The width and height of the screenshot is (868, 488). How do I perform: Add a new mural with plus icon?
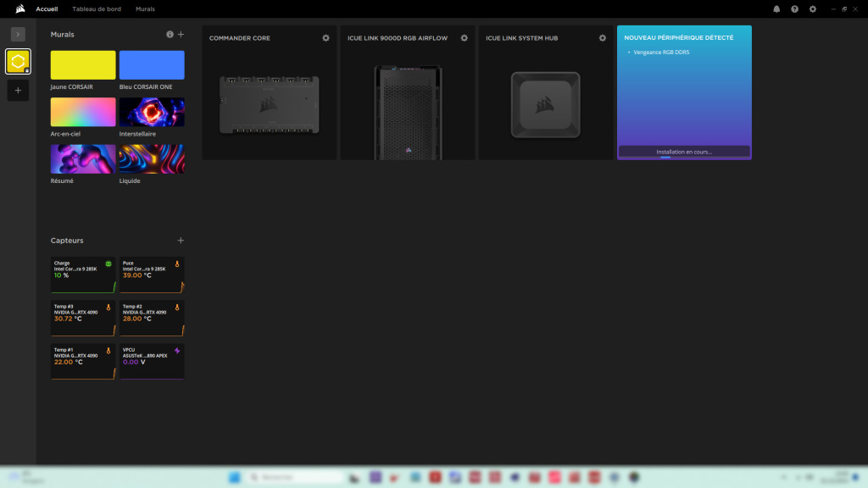click(181, 34)
